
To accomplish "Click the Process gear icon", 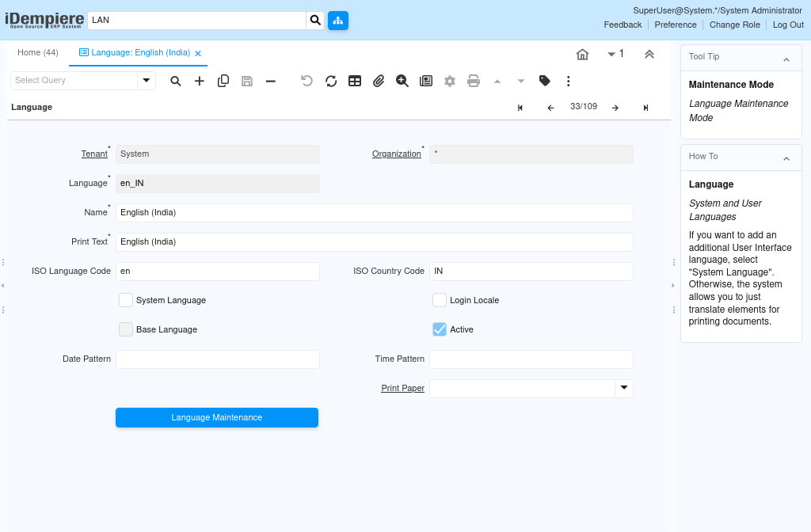I will click(x=450, y=82).
